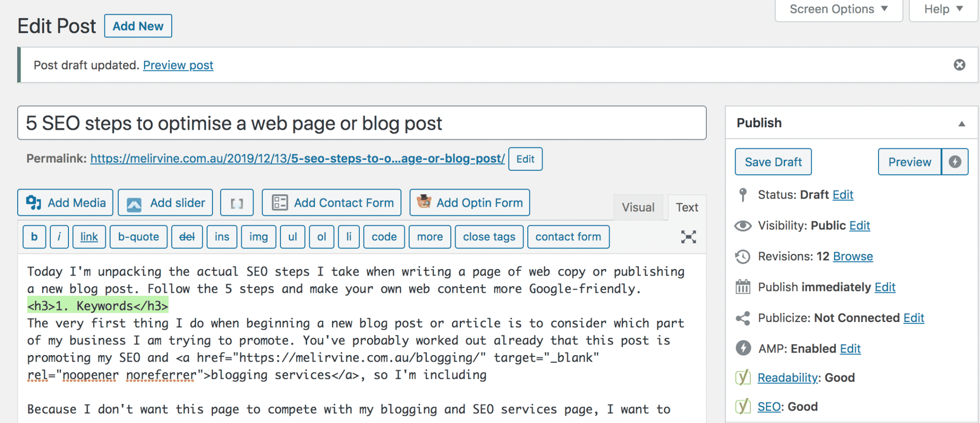980x423 pixels.
Task: Click the ol quicktag button
Action: [322, 237]
